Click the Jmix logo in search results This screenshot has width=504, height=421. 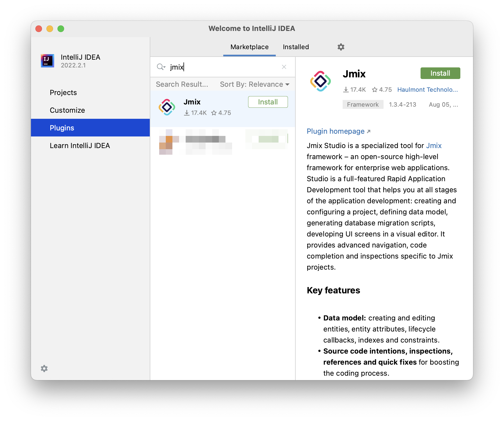pyautogui.click(x=167, y=107)
